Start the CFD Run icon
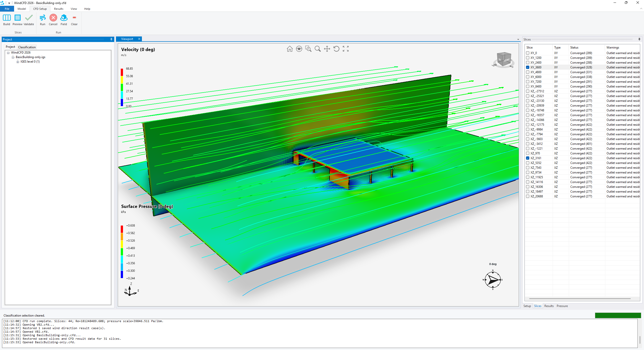 (43, 18)
